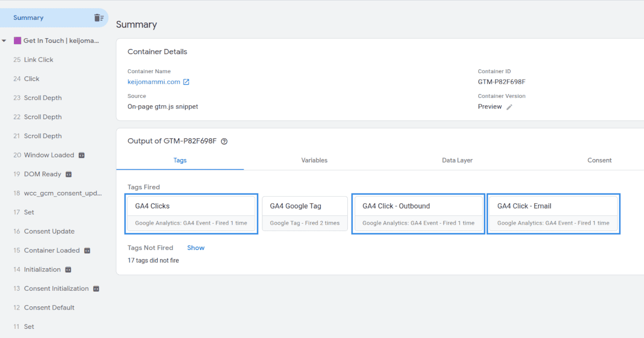Open the Data Layer tab
Viewport: 644px width, 338px height.
(457, 160)
